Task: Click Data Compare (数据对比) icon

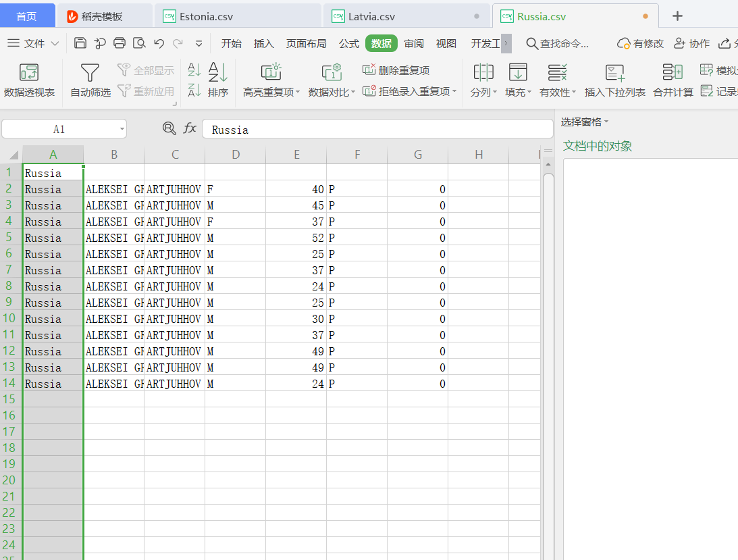Action: click(x=332, y=72)
